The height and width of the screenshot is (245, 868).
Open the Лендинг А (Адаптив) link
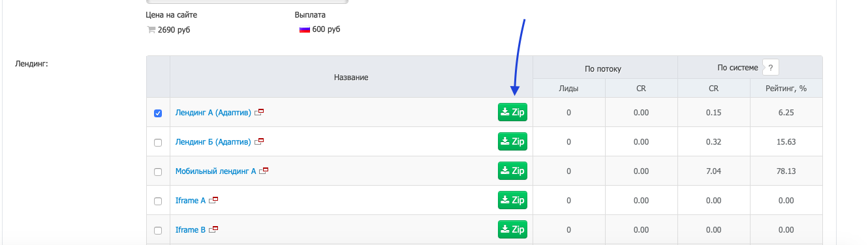[x=213, y=112]
